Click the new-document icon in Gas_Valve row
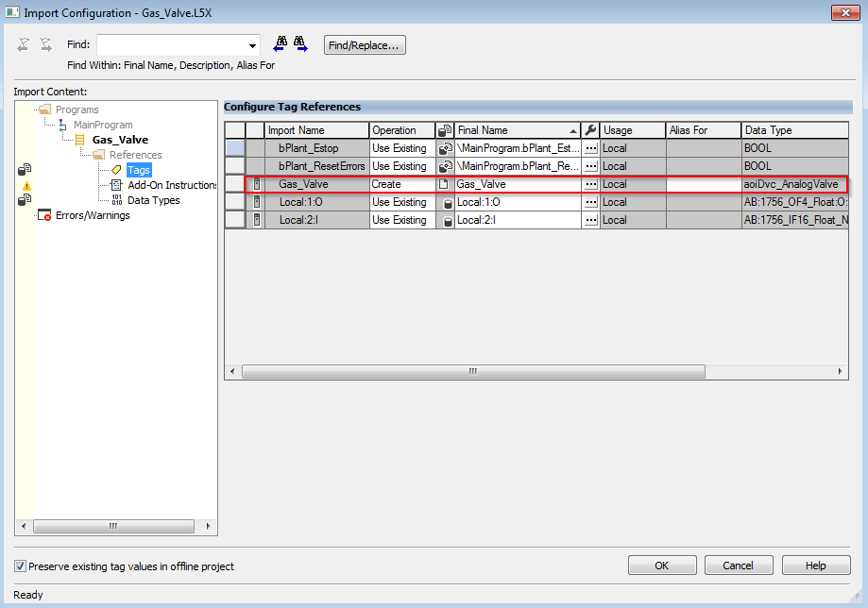The image size is (868, 608). tap(443, 184)
